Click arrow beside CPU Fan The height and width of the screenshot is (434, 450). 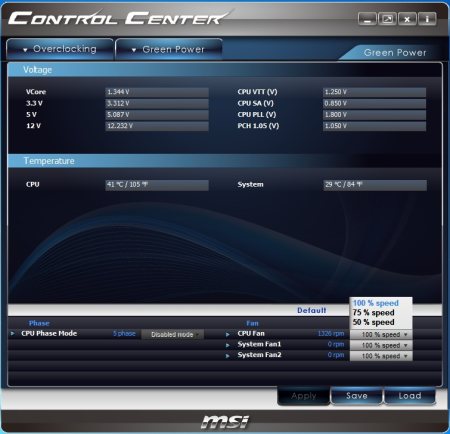point(228,334)
